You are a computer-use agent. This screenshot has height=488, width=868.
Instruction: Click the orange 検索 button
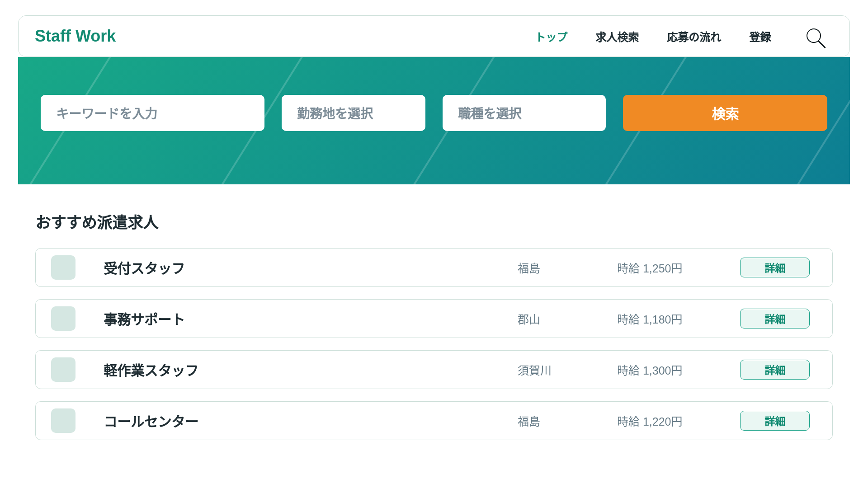coord(725,113)
